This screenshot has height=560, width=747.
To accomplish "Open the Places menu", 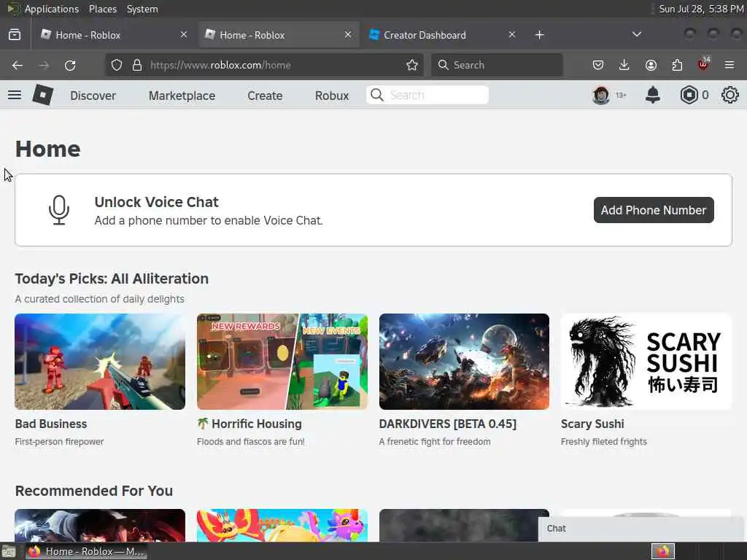I will pyautogui.click(x=103, y=9).
